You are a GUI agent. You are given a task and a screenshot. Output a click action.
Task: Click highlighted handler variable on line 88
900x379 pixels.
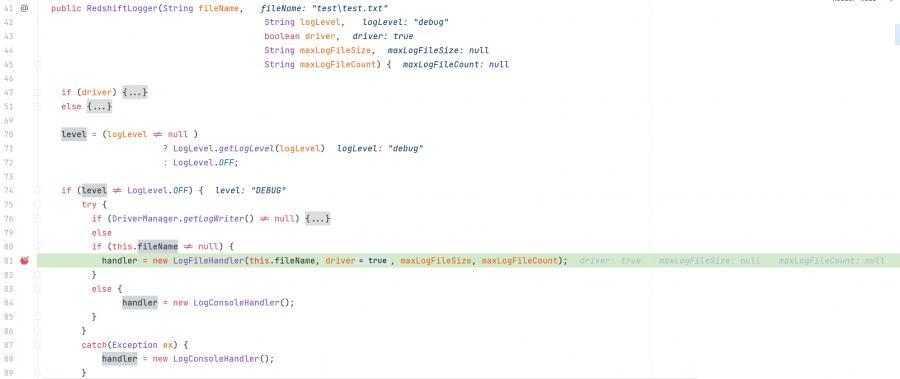tap(119, 359)
